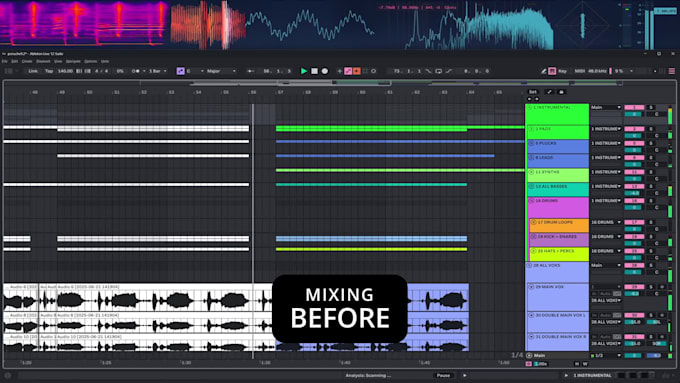Unfold the 28 ALL VOXS group track
680x383 pixels.
pos(529,265)
